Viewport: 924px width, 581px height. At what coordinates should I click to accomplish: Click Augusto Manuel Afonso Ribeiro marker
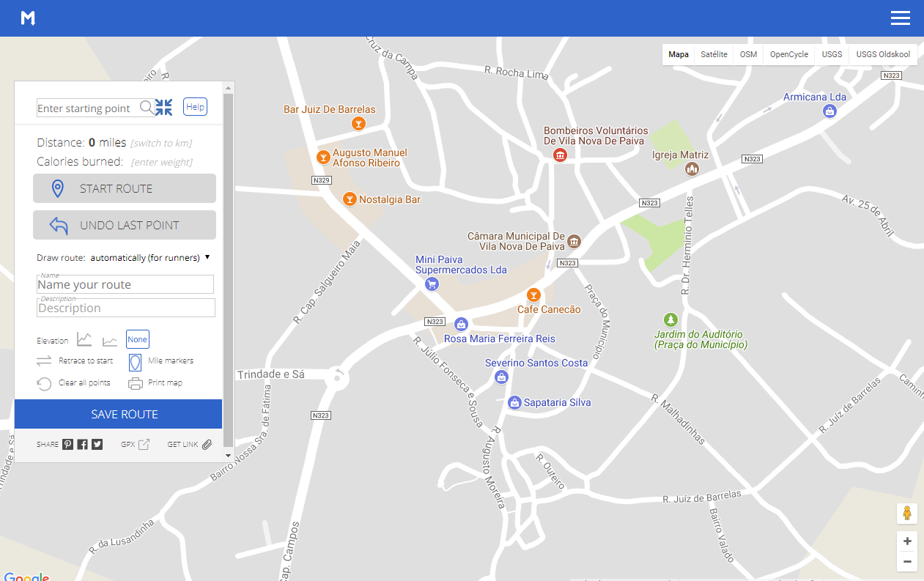click(322, 157)
